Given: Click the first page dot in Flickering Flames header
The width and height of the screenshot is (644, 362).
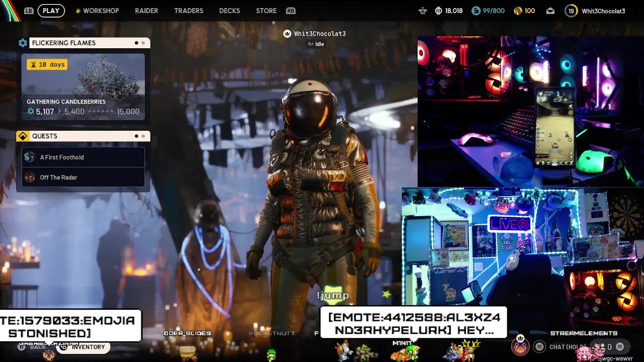Looking at the screenshot, I should pyautogui.click(x=136, y=43).
